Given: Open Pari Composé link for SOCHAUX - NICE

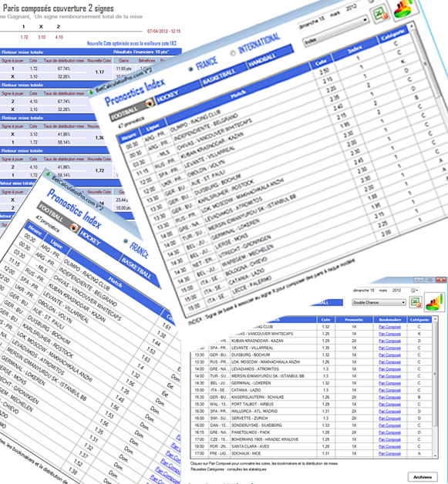Looking at the screenshot, I should [x=389, y=453].
